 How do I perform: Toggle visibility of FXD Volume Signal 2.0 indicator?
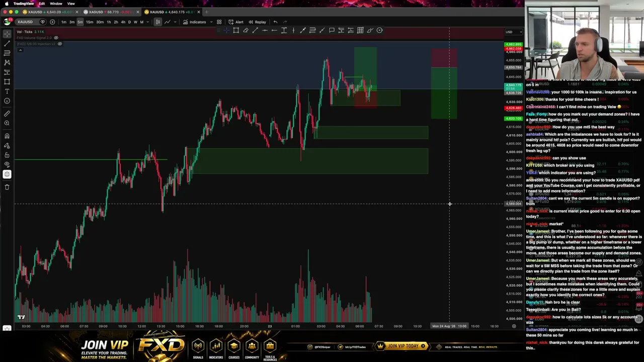(x=56, y=38)
